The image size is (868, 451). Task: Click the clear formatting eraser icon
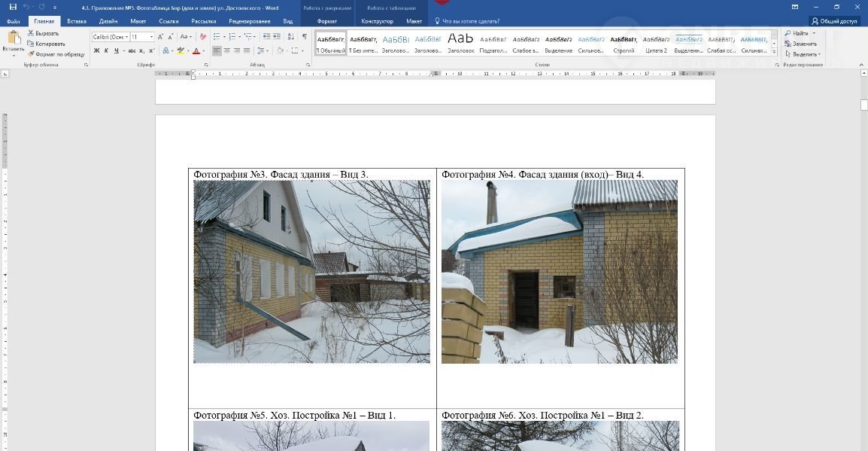click(x=202, y=36)
